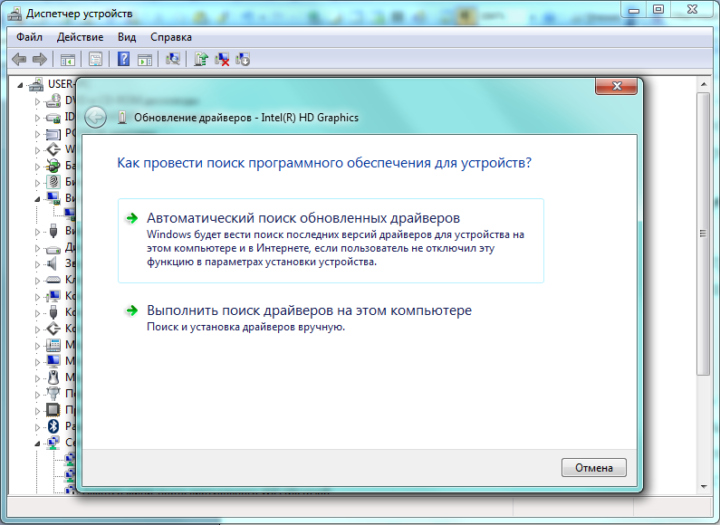Collapse the USER root node in tree
The image size is (720, 525).
[20, 85]
